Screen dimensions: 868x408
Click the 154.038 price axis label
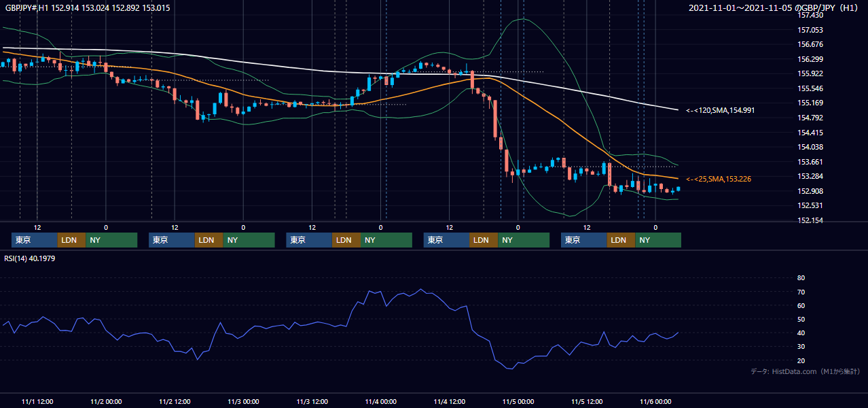810,147
